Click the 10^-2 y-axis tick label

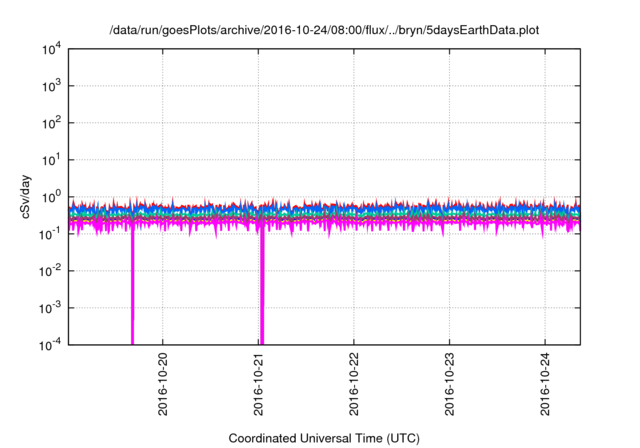pos(51,271)
